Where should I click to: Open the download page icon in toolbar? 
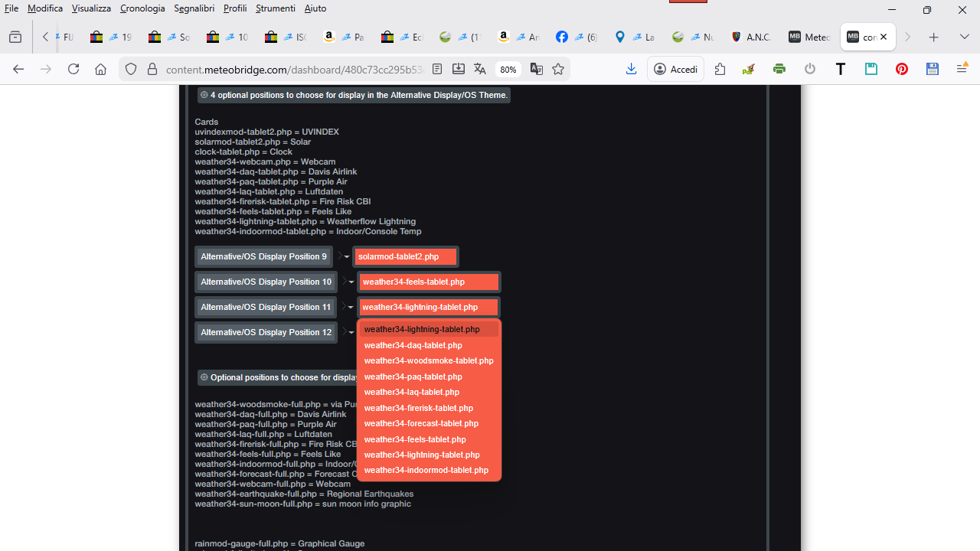(x=631, y=69)
